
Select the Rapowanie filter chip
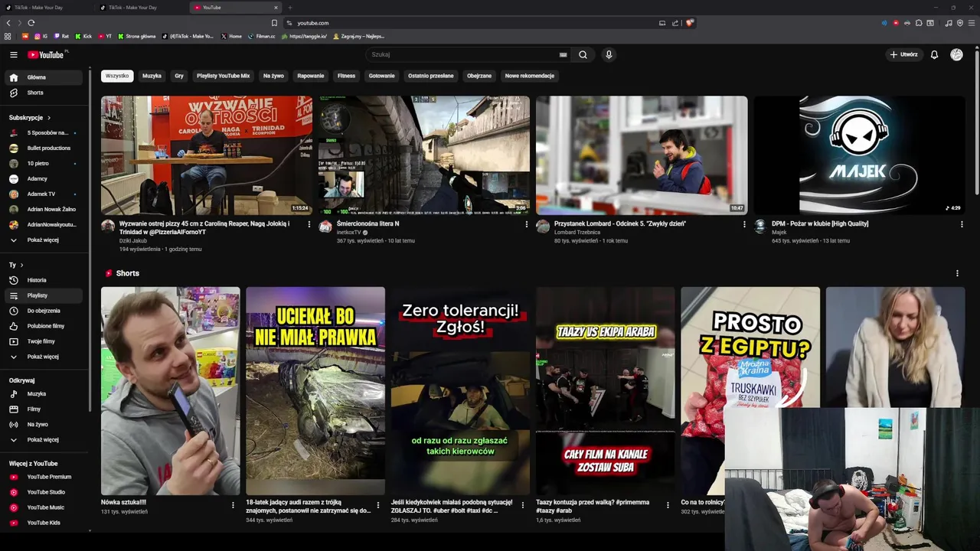[x=311, y=76]
